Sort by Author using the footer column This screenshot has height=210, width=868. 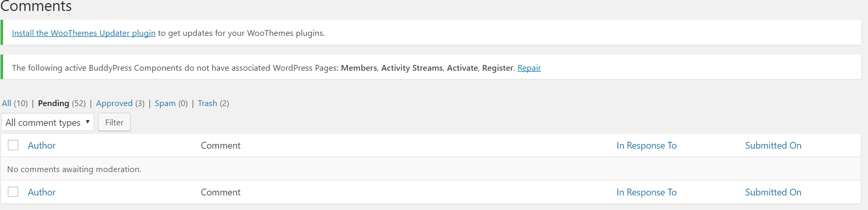42,192
